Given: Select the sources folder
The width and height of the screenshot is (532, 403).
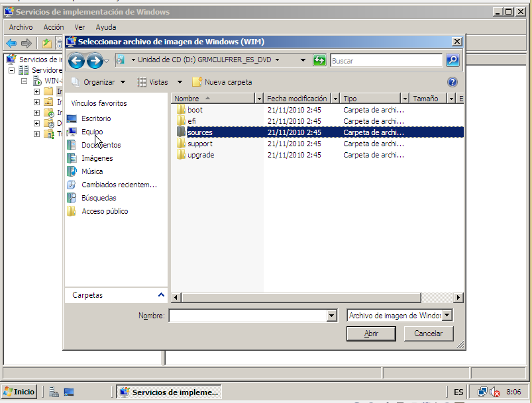Looking at the screenshot, I should pos(200,132).
